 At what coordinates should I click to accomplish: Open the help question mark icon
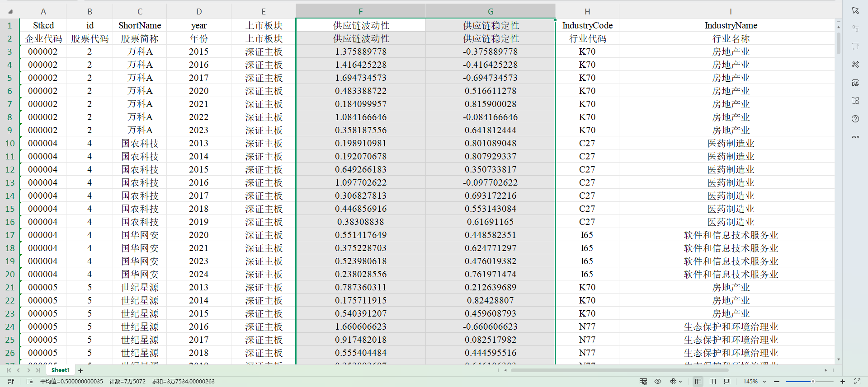[x=855, y=119]
